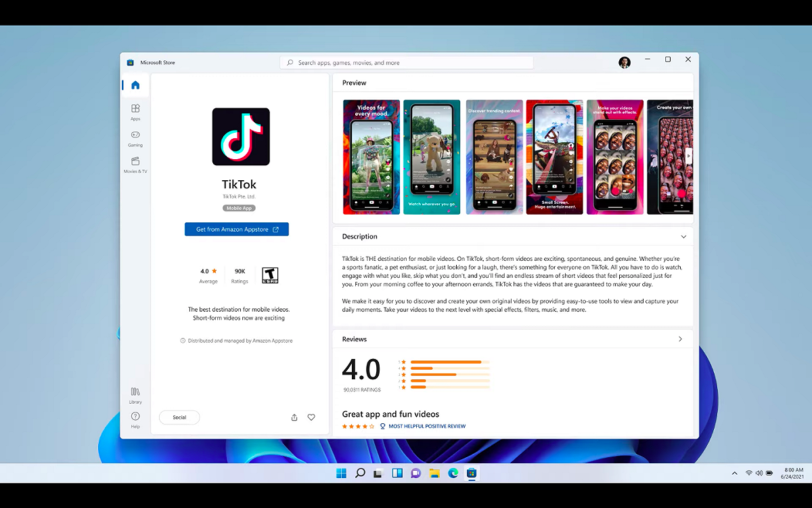Launch Microsoft Edge from taskbar
The image size is (812, 508).
click(x=453, y=473)
